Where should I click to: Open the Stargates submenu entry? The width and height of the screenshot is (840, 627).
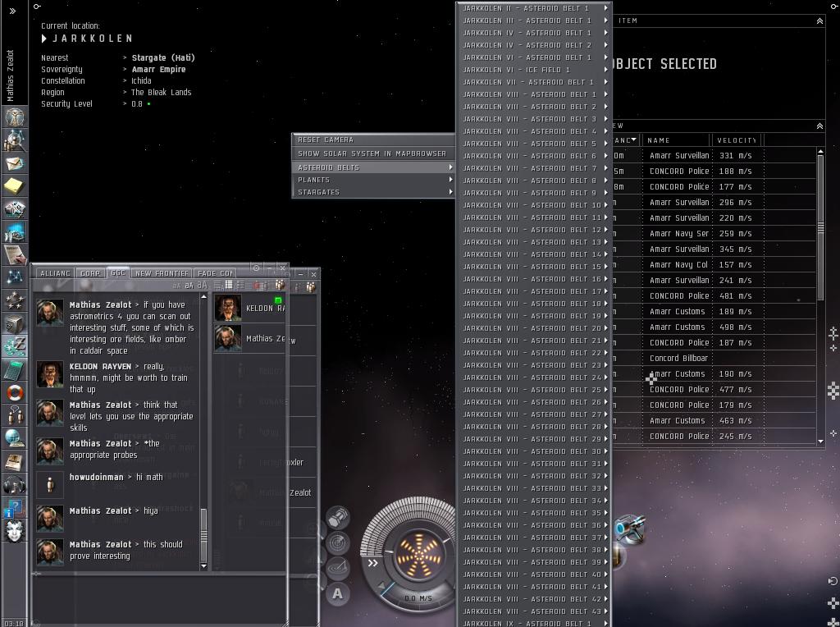373,192
